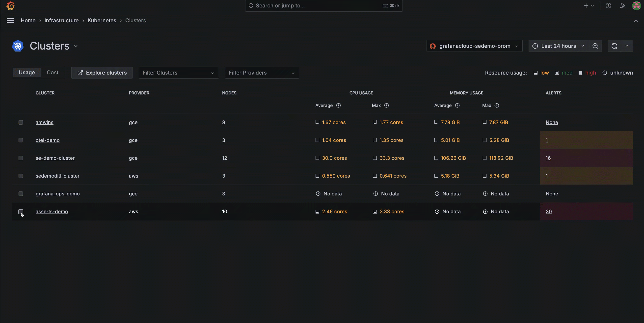Image resolution: width=644 pixels, height=323 pixels.
Task: Expand the Last 24 hours time picker
Action: [x=558, y=46]
